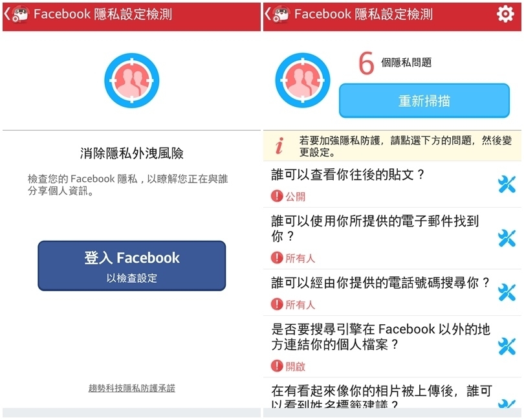Click fix tools icon for search engine linking question
This screenshot has width=524, height=420.
click(x=507, y=346)
